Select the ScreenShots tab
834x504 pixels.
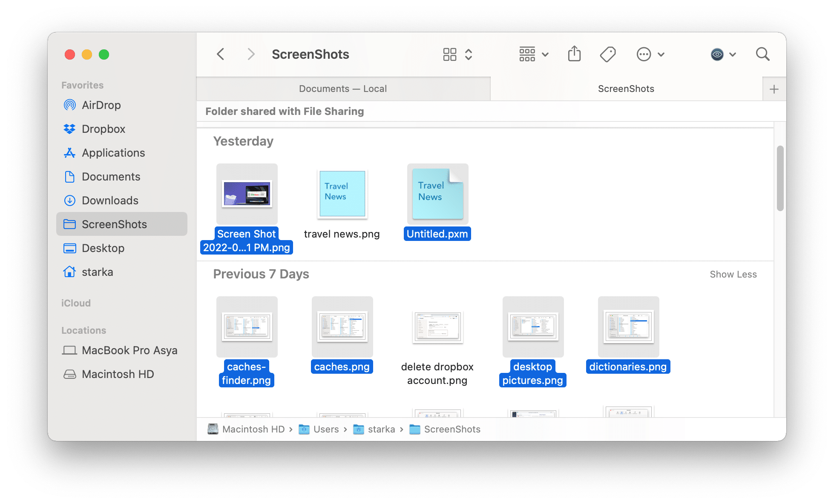pyautogui.click(x=625, y=89)
